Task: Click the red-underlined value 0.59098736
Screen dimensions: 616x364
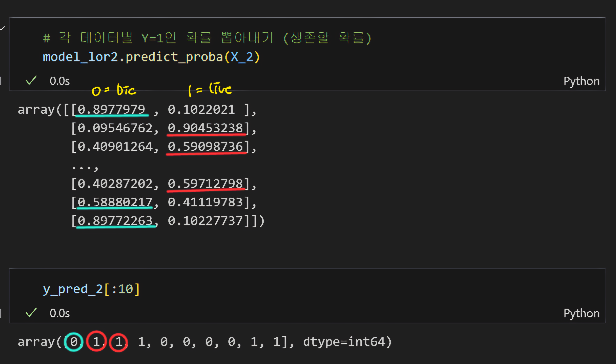Action: click(205, 147)
